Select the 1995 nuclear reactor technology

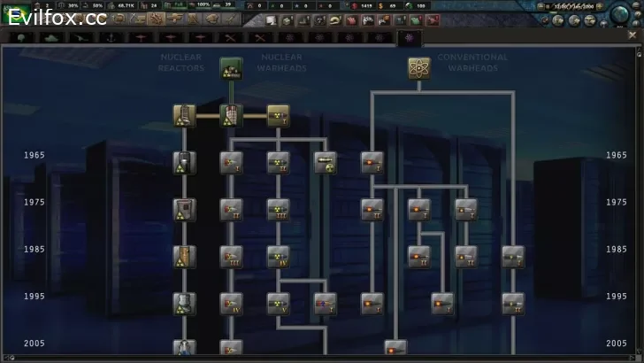pyautogui.click(x=184, y=304)
